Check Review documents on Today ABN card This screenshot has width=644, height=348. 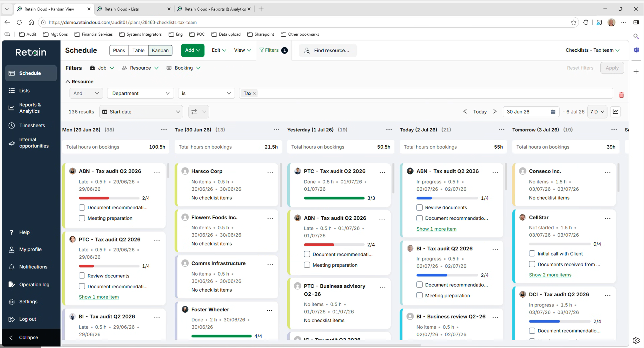click(419, 208)
